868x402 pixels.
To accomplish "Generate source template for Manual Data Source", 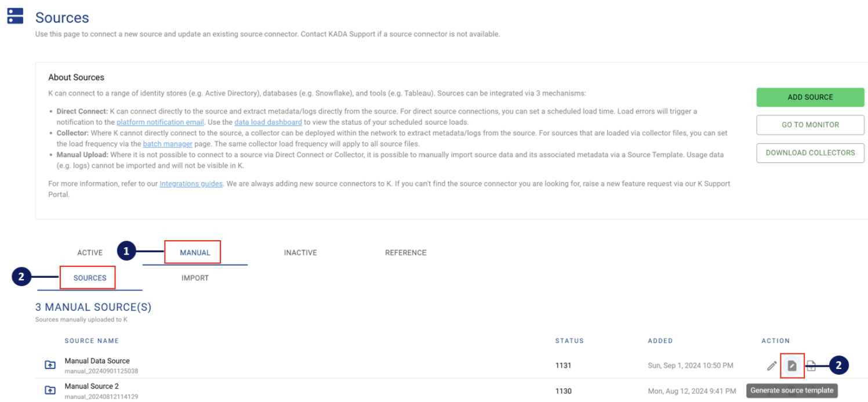I will (x=792, y=365).
